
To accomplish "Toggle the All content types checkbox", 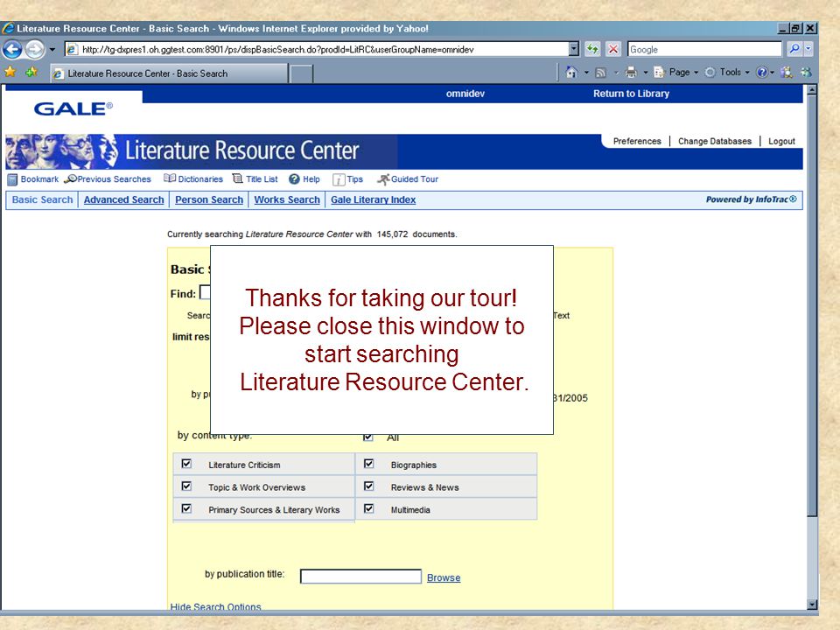I will click(368, 437).
